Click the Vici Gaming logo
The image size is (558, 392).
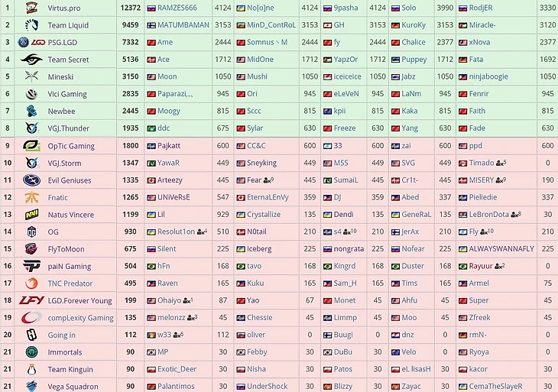coord(31,94)
